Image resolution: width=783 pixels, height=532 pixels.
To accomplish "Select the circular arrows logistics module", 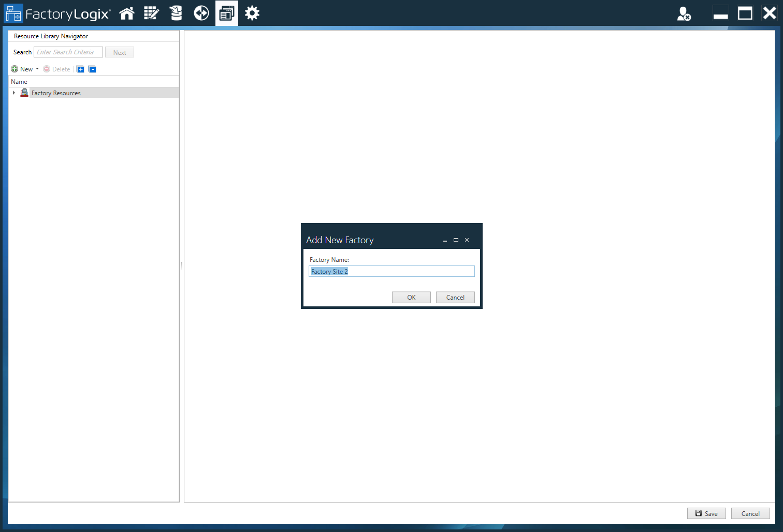I will pyautogui.click(x=201, y=13).
